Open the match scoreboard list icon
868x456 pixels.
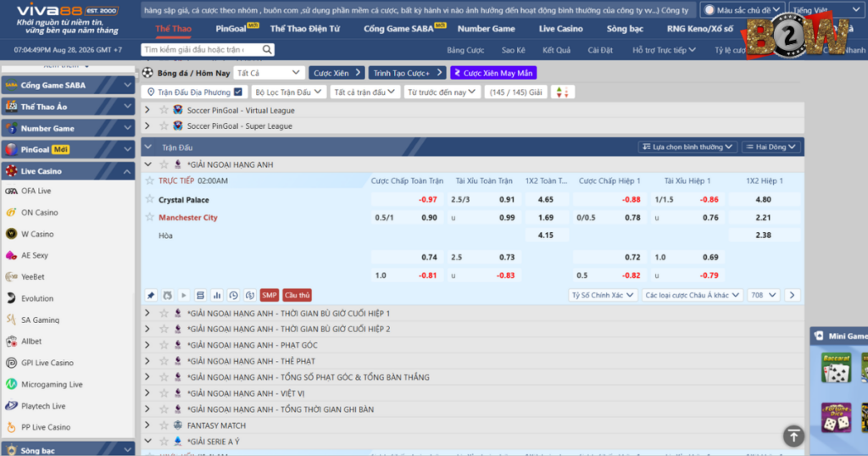click(x=200, y=296)
